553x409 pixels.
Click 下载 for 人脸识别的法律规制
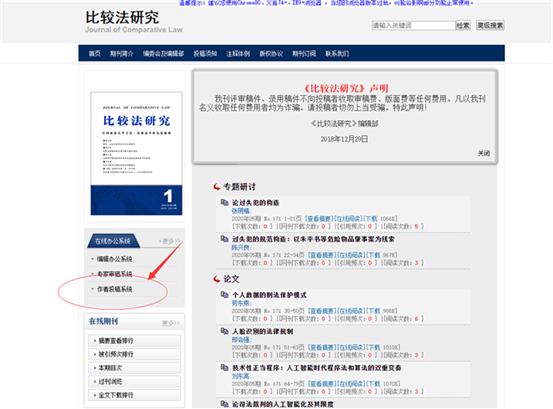pyautogui.click(x=373, y=347)
